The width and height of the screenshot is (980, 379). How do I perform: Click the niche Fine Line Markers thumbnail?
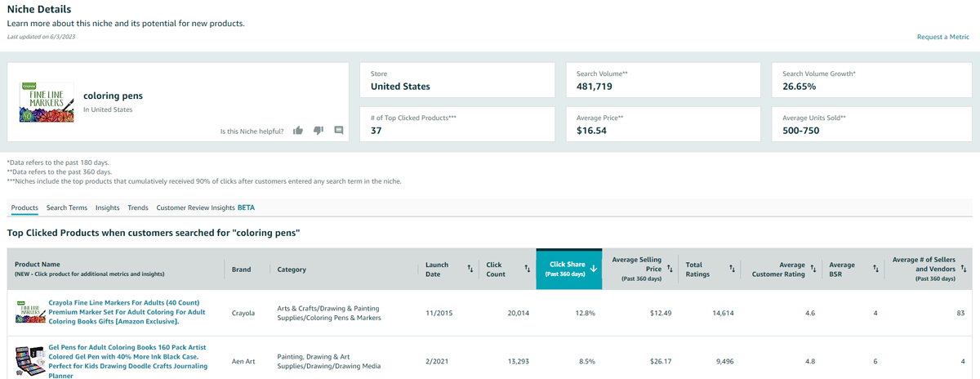41,102
